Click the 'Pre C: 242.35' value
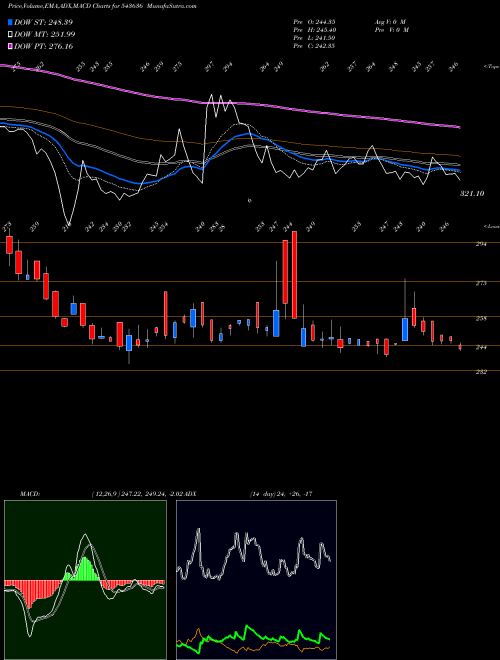 [x=314, y=46]
